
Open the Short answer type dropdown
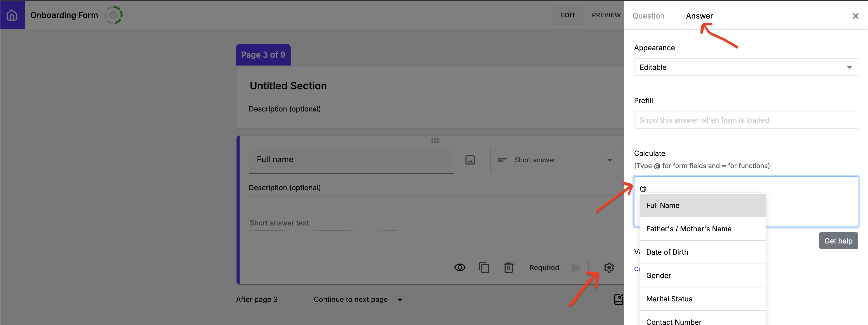[x=555, y=160]
